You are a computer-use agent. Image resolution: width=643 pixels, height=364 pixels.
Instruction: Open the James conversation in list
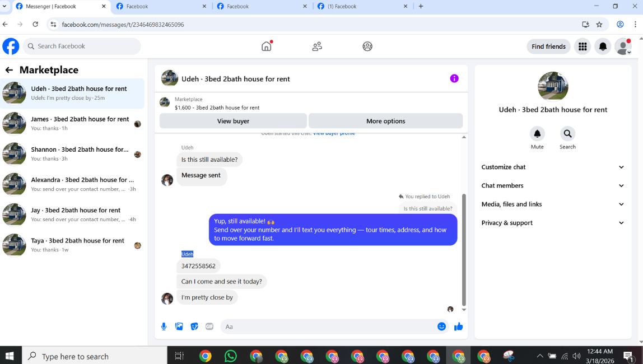pos(72,124)
